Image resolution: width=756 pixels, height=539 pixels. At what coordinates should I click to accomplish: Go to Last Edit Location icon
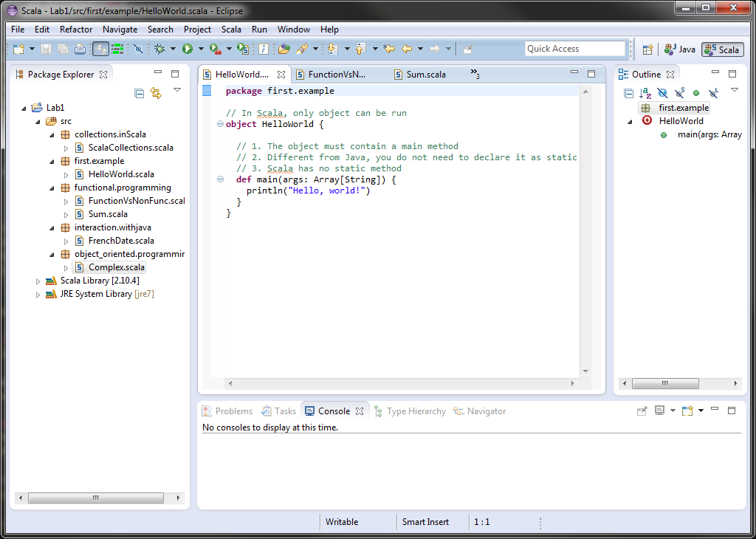coord(389,49)
